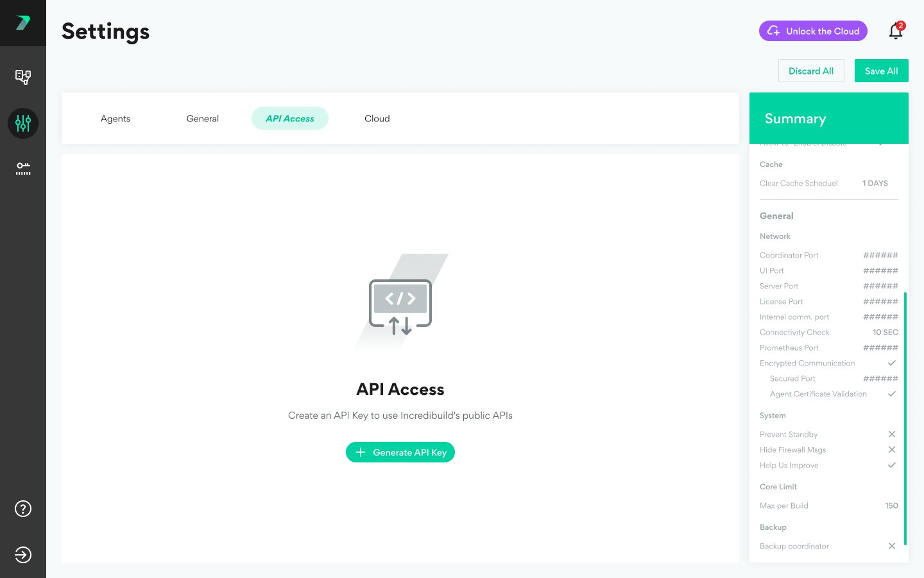The width and height of the screenshot is (924, 578).
Task: Click the Prevent Standby label
Action: tap(789, 434)
